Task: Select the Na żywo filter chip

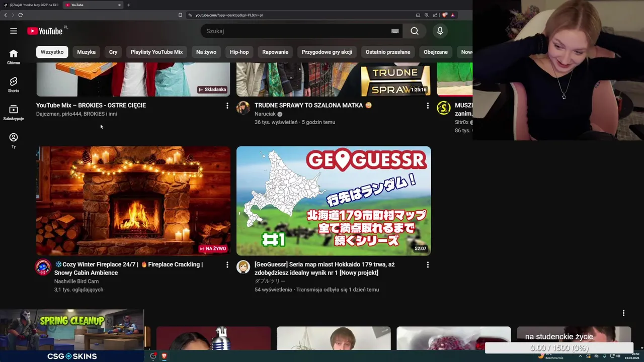Action: pos(206,52)
